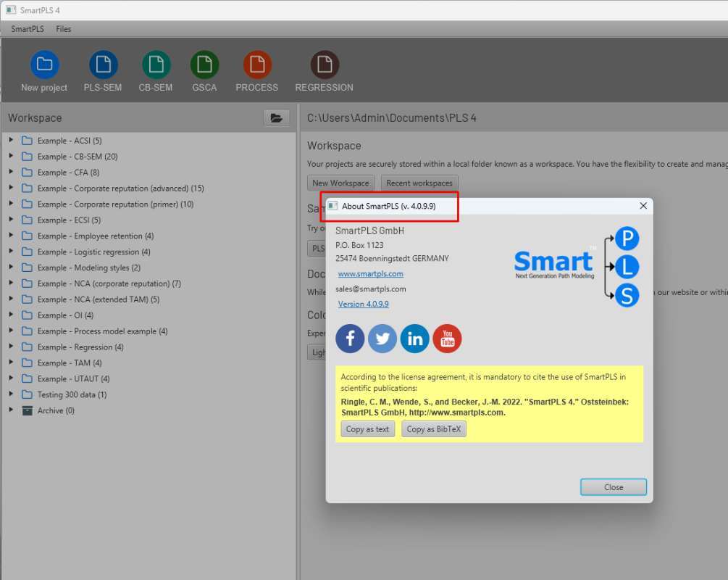728x580 pixels.
Task: Open the Version 4.0.9.9 link
Action: 362,304
